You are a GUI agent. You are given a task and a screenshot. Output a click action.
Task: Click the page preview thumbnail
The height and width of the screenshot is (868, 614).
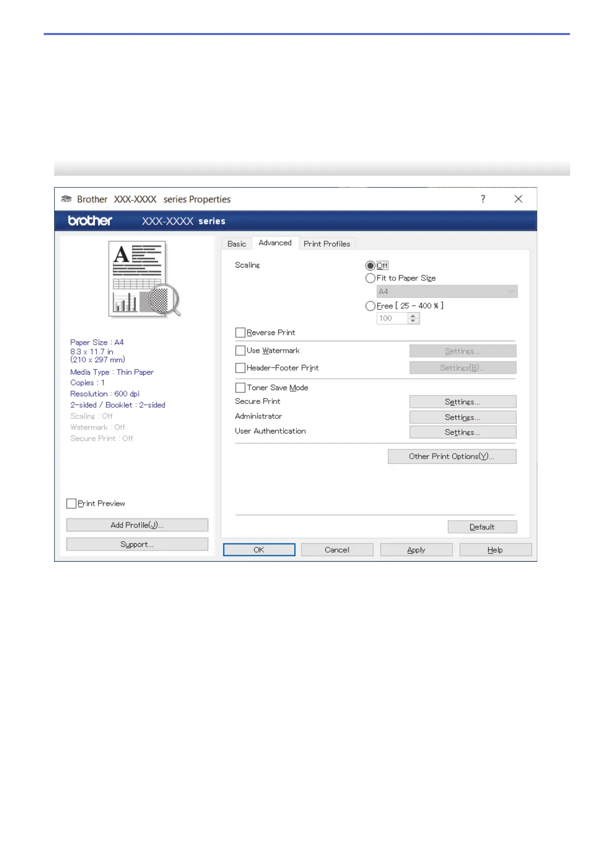tap(145, 279)
